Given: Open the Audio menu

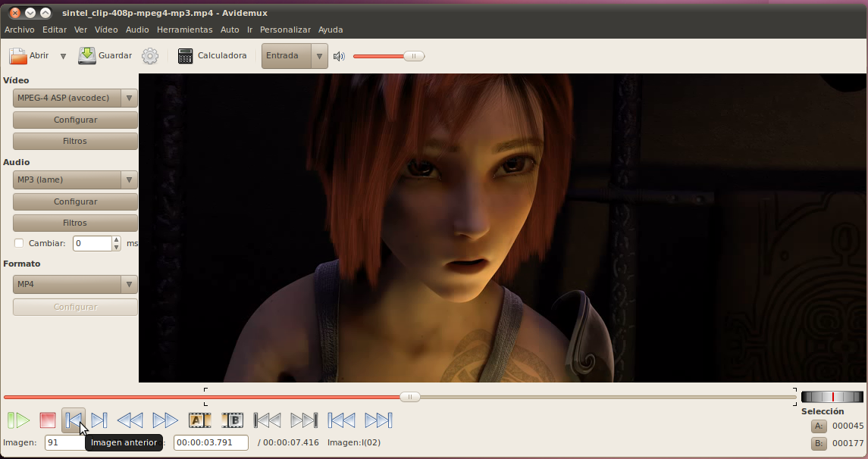Looking at the screenshot, I should (x=137, y=30).
